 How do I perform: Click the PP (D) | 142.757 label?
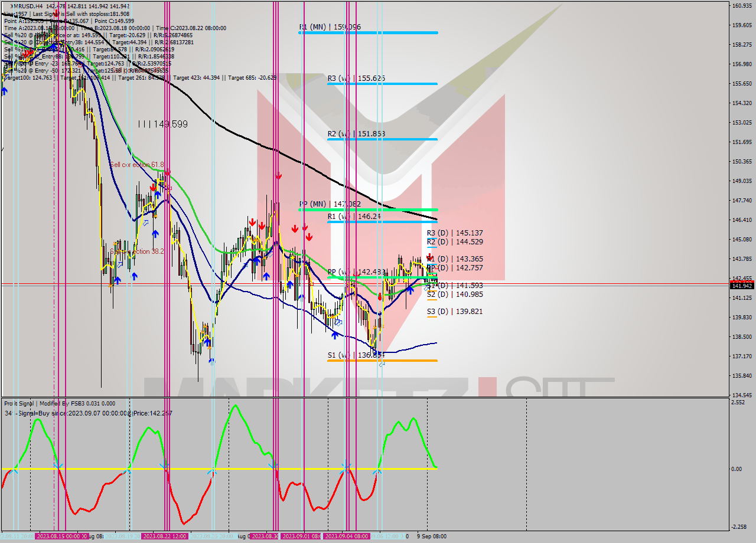pyautogui.click(x=455, y=267)
